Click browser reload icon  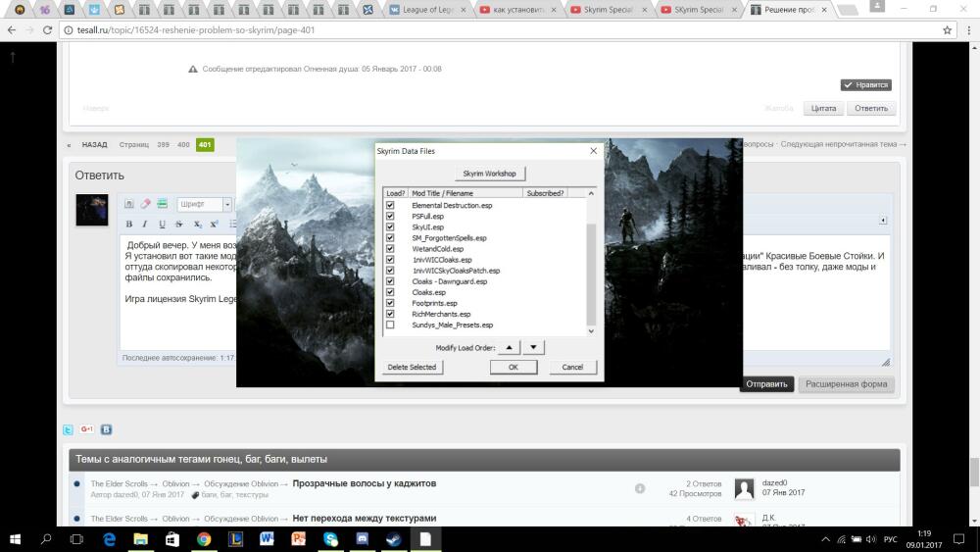47,30
